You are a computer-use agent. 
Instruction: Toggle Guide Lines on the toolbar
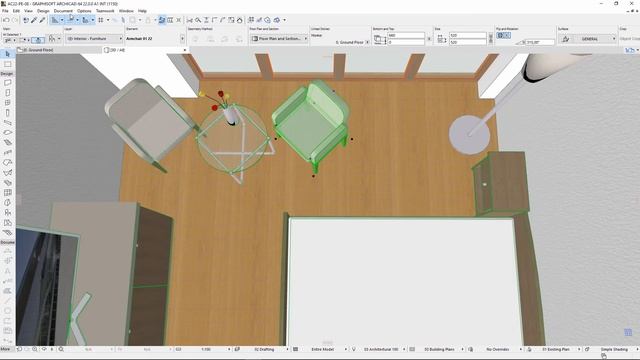(55, 20)
